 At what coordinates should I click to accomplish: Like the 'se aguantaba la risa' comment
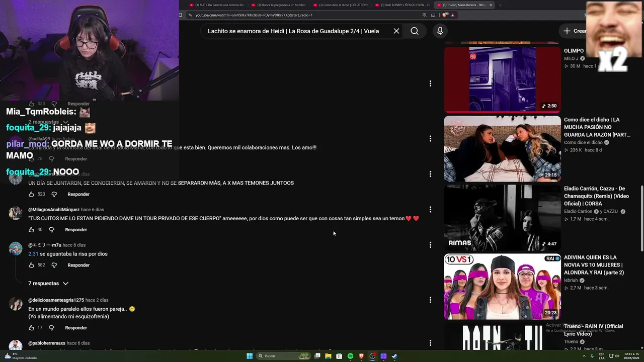pos(31,265)
